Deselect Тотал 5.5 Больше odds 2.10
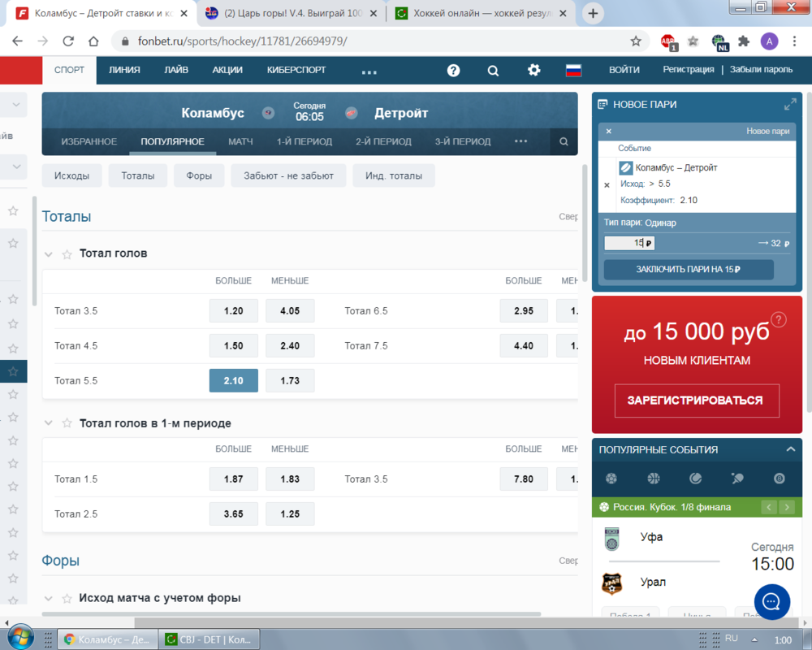The image size is (812, 650). click(x=234, y=380)
